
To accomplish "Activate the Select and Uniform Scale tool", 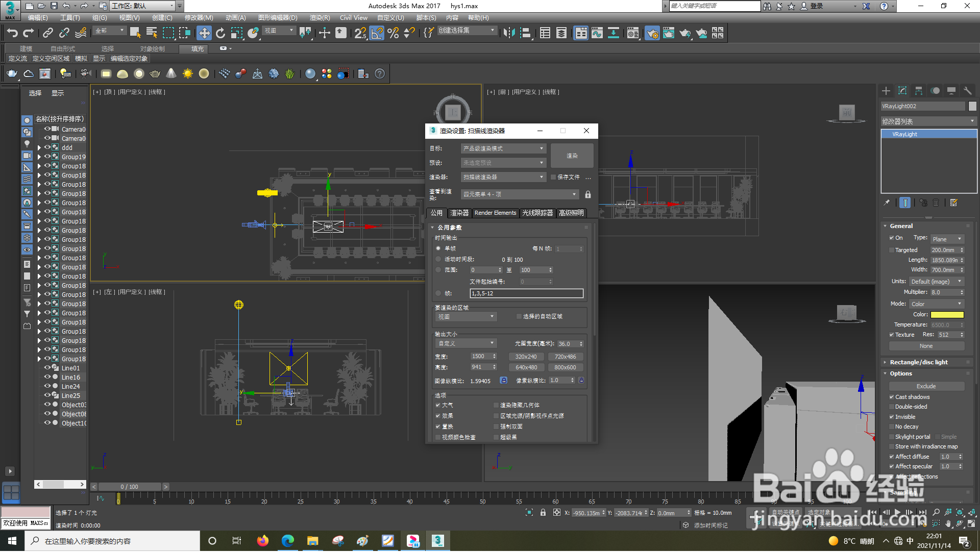I will click(237, 34).
